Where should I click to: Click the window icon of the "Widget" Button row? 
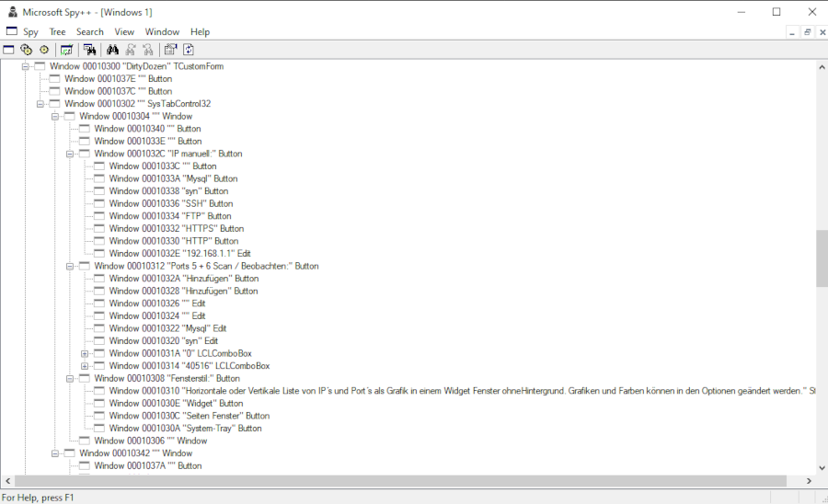pos(99,403)
